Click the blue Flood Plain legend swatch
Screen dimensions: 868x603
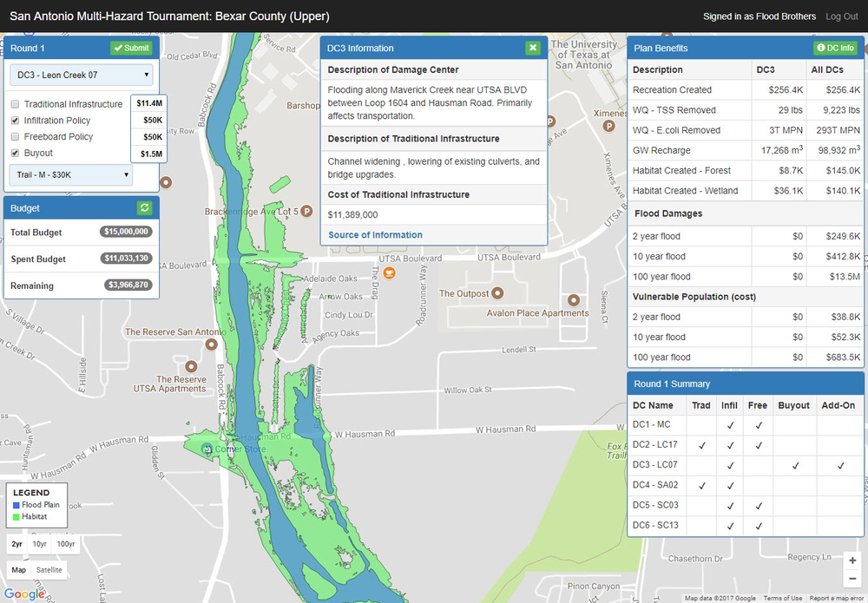pyautogui.click(x=16, y=505)
